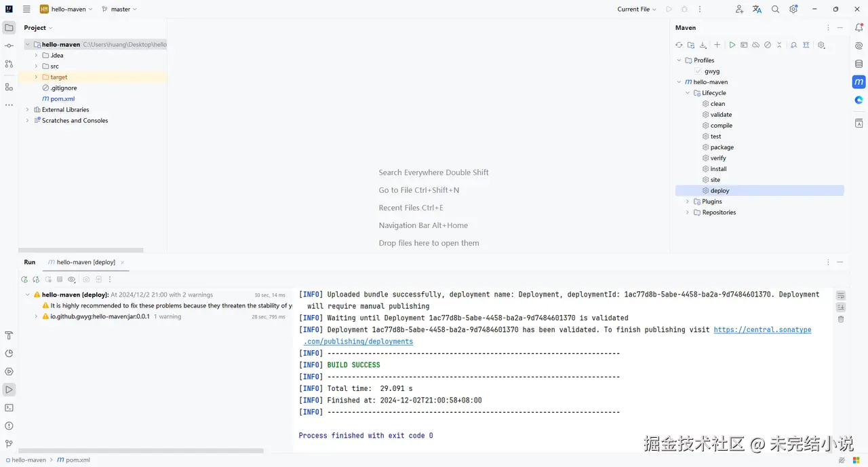Open IDE settings gear in title bar

pos(793,10)
